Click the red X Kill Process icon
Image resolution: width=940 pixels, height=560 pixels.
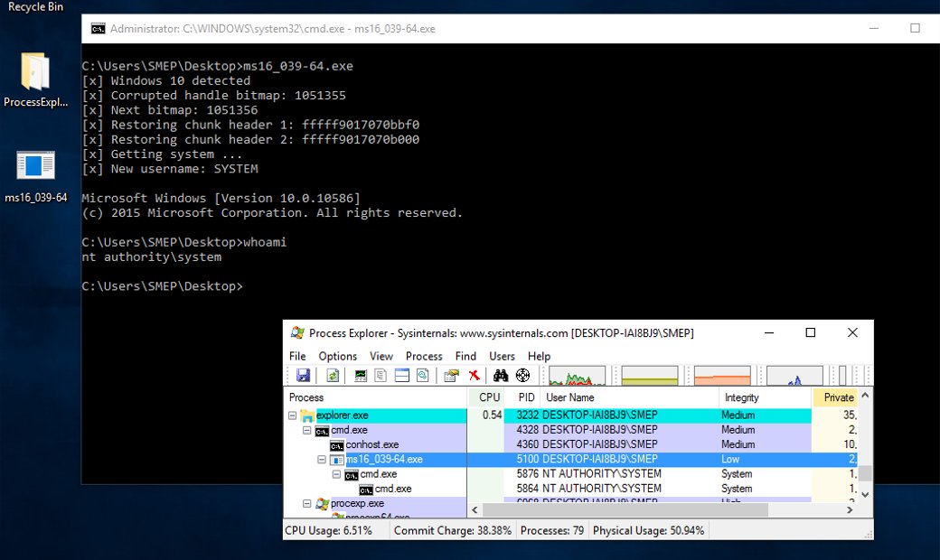coord(474,376)
